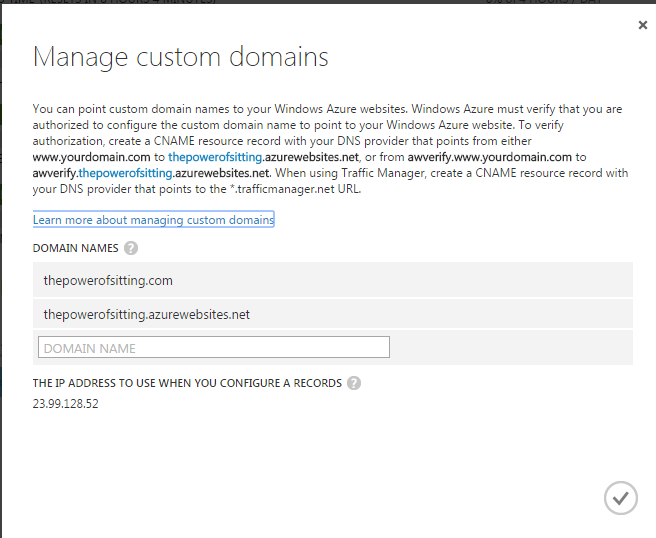Viewport: 656px width, 538px height.
Task: Click the A RECORDS IP address label
Action: coord(187,383)
